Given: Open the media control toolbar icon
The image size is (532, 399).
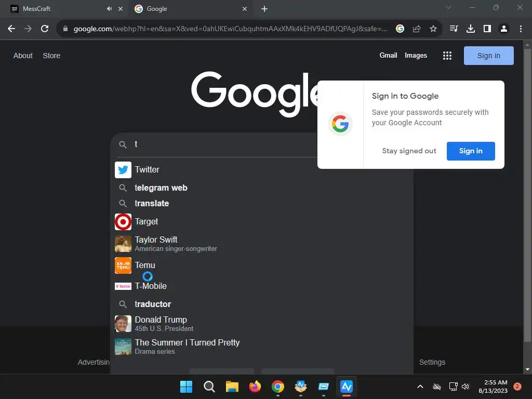Looking at the screenshot, I should tap(454, 29).
